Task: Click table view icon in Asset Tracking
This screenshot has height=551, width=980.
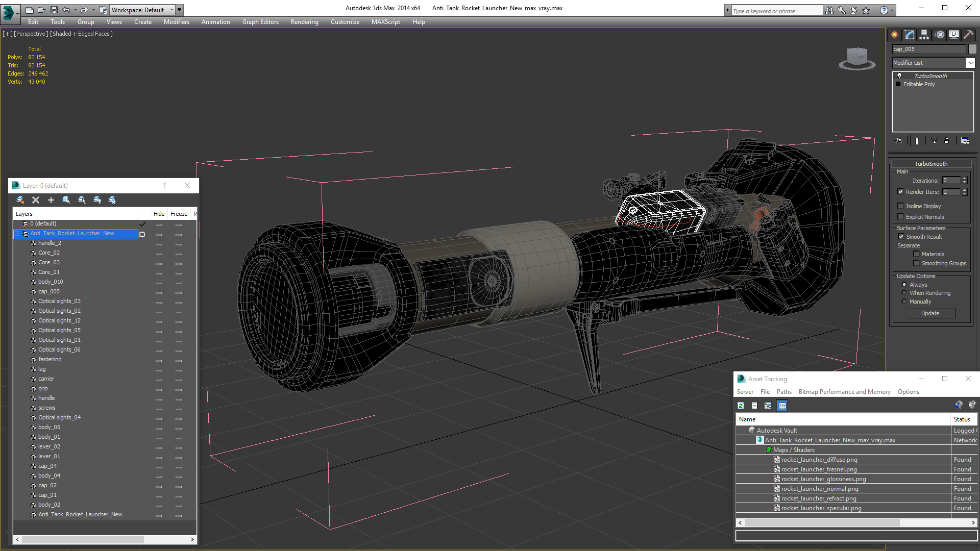Action: [x=782, y=406]
